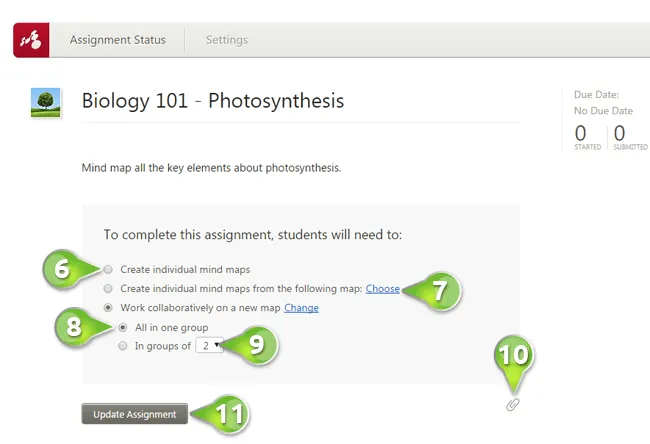Click the red mind map app logo
The width and height of the screenshot is (650, 444).
tap(33, 40)
